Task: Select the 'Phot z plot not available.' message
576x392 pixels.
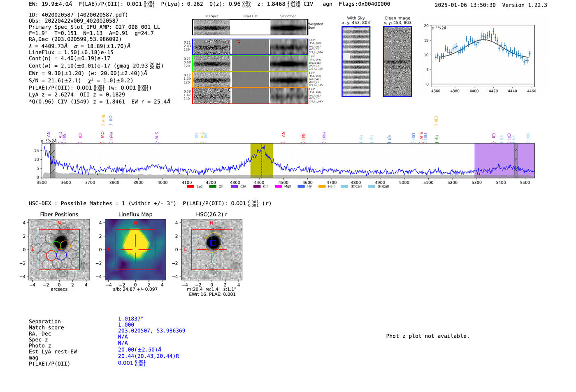Action: pos(427,336)
